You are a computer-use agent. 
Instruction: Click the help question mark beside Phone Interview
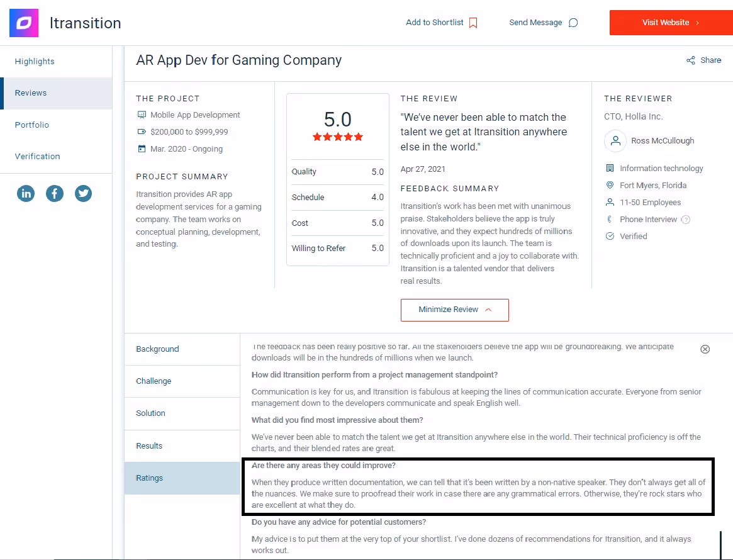click(685, 220)
